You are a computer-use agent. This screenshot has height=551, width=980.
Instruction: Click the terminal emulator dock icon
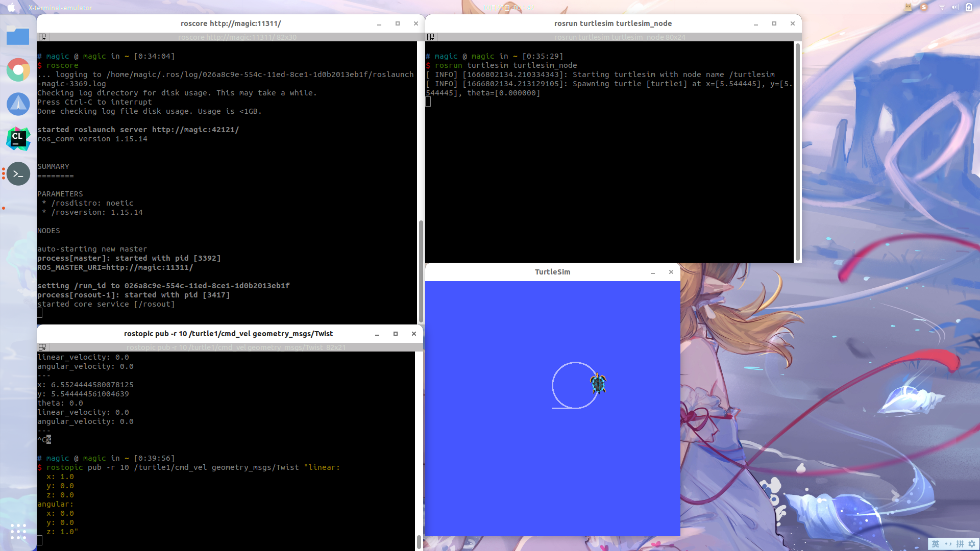(x=18, y=173)
